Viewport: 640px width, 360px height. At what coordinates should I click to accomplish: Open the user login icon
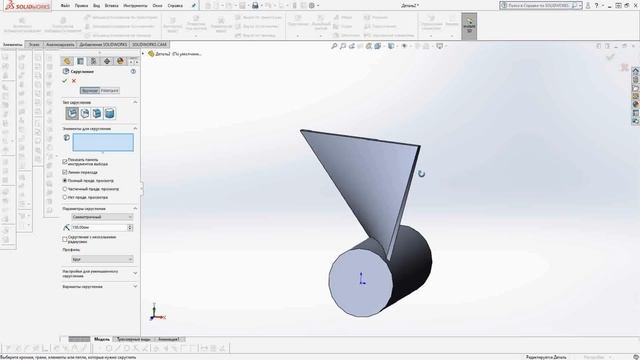pyautogui.click(x=588, y=6)
